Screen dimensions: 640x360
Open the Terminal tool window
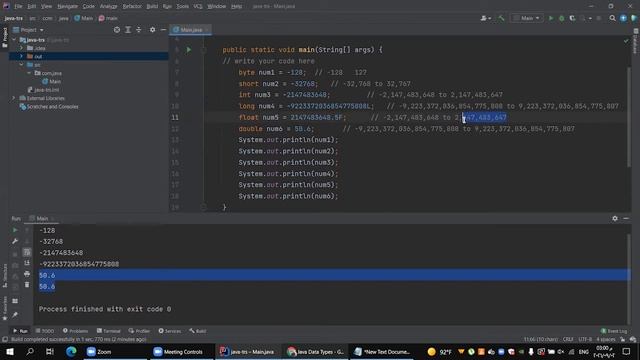tap(108, 331)
